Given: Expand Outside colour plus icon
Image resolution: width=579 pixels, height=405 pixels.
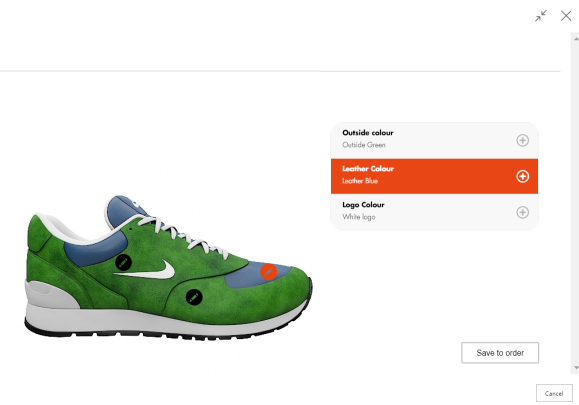Looking at the screenshot, I should coord(522,140).
